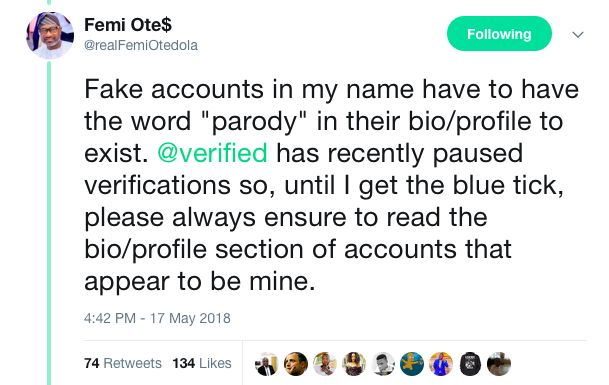Open the last liker avatar in the row

[x=499, y=364]
